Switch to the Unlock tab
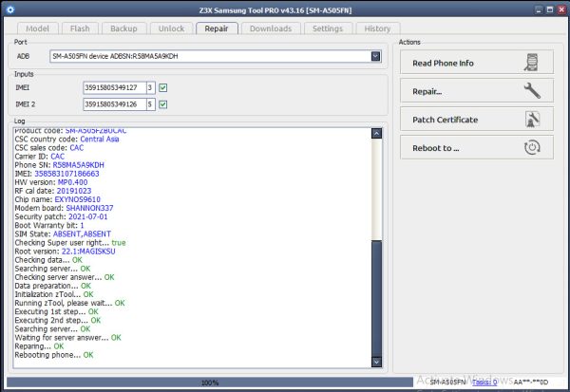570x392 pixels. coord(171,28)
